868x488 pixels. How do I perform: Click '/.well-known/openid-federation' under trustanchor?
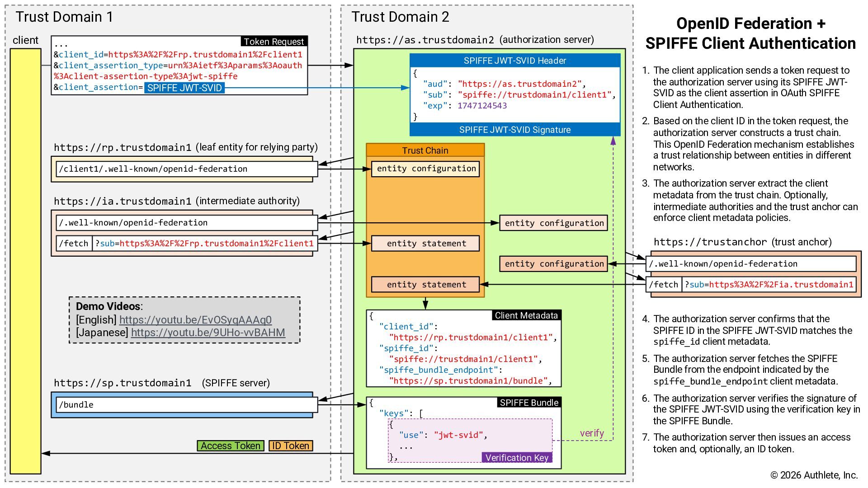point(751,264)
